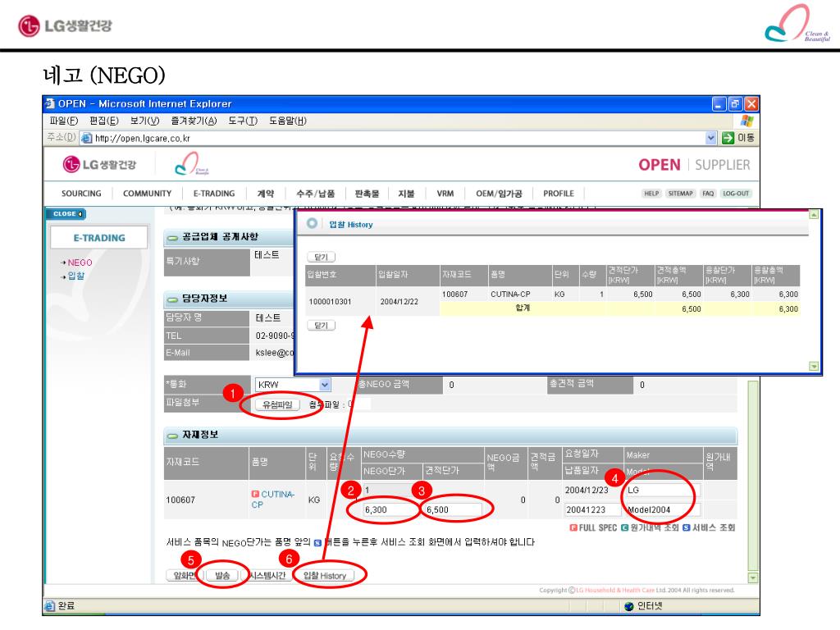Click the Maker field containing LG
Viewport: 840px width, 630px height.
point(663,490)
